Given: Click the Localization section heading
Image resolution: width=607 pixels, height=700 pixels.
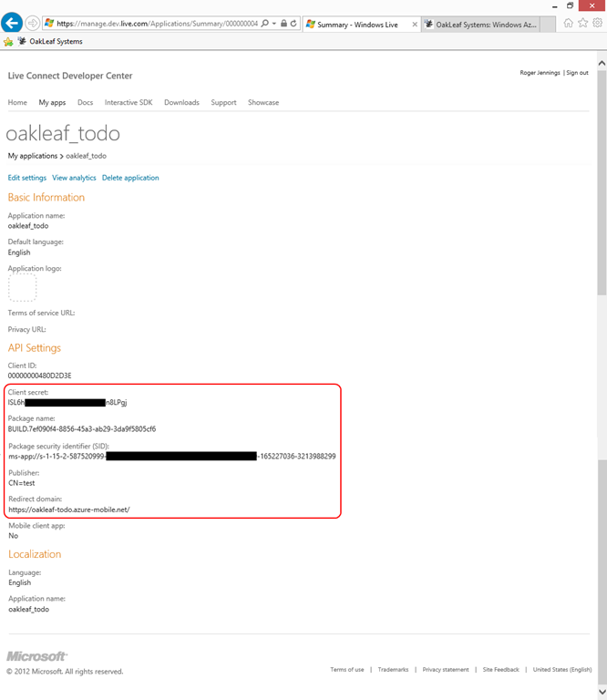Looking at the screenshot, I should tap(35, 554).
